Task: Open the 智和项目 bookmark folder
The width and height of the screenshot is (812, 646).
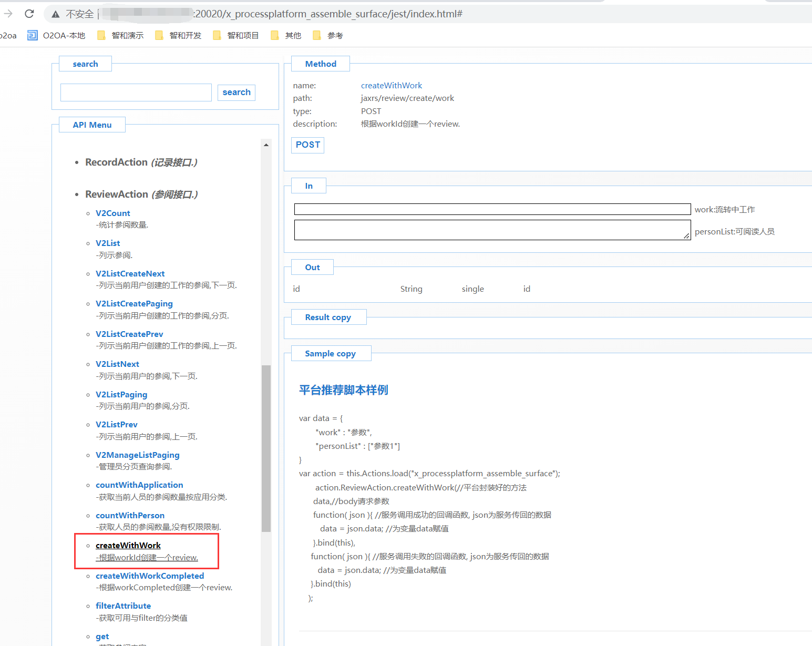Action: (237, 35)
